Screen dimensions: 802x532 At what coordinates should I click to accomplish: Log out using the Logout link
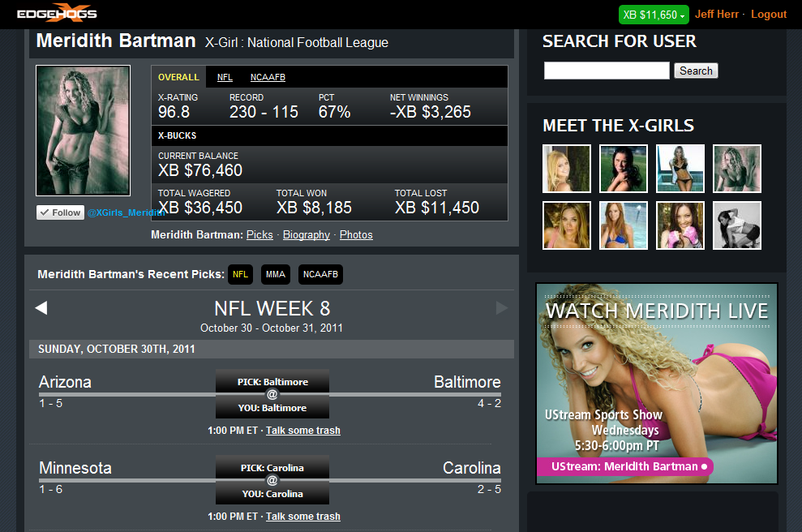(768, 15)
